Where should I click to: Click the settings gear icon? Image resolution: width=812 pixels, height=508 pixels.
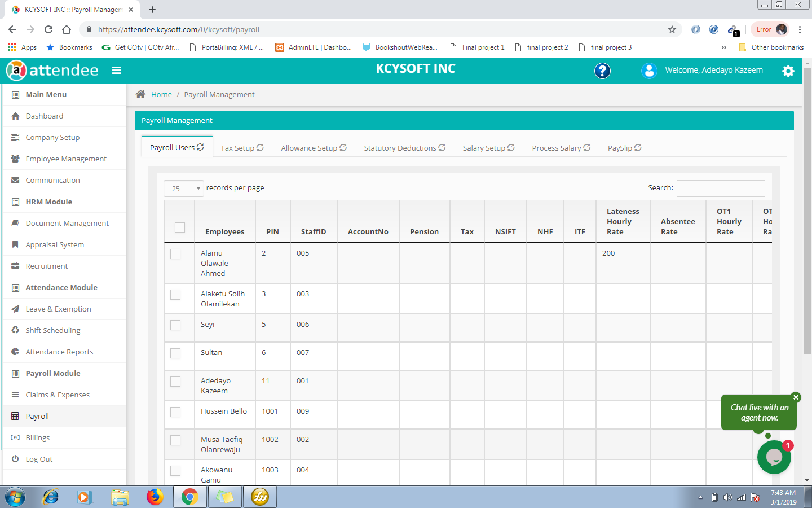coord(788,71)
